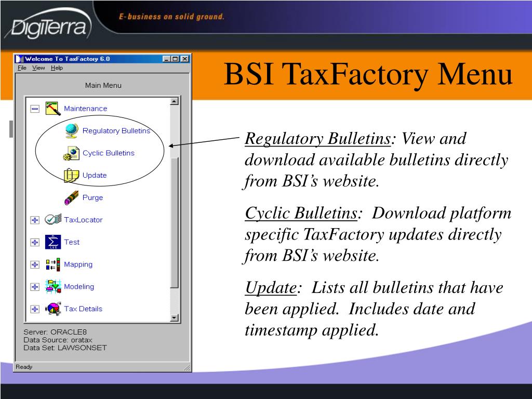
Task: Select the Mapping label
Action: [x=78, y=264]
